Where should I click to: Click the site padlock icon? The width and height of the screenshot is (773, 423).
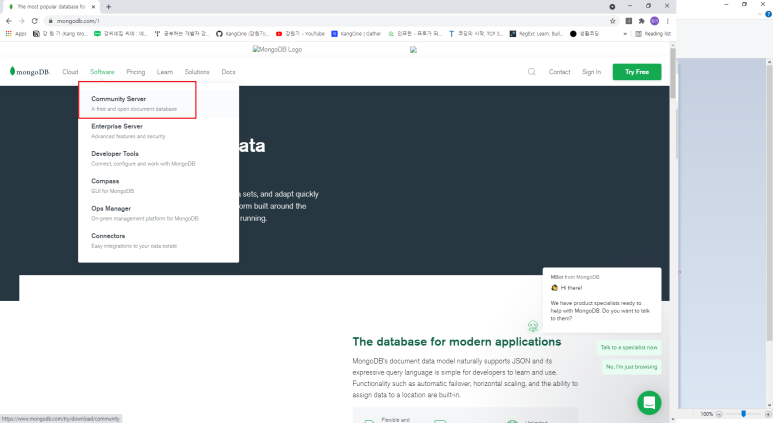click(x=50, y=21)
